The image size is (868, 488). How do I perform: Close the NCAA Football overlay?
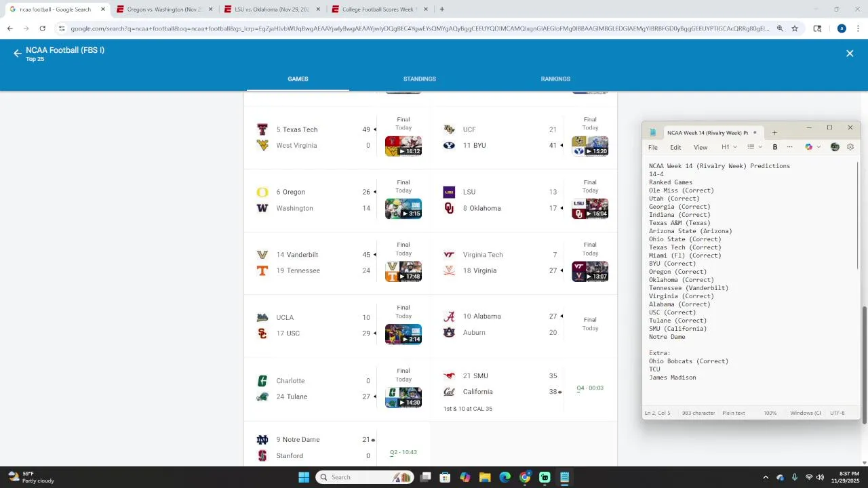[850, 54]
